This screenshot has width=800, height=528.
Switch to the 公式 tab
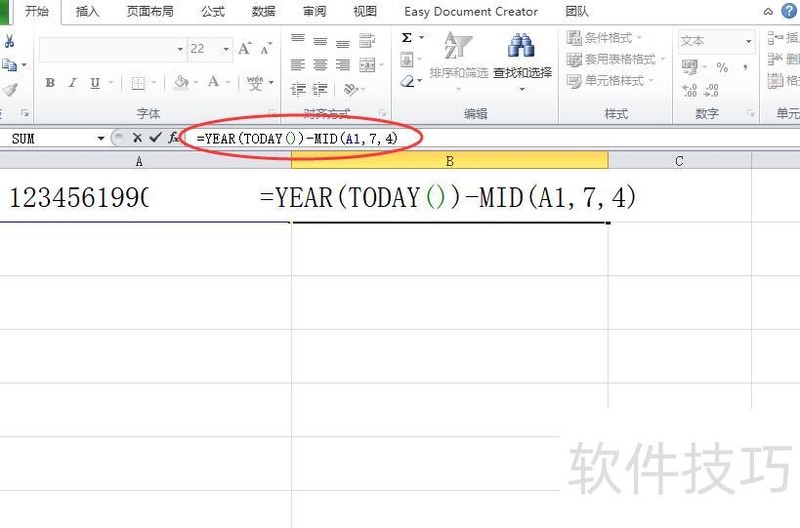point(212,11)
